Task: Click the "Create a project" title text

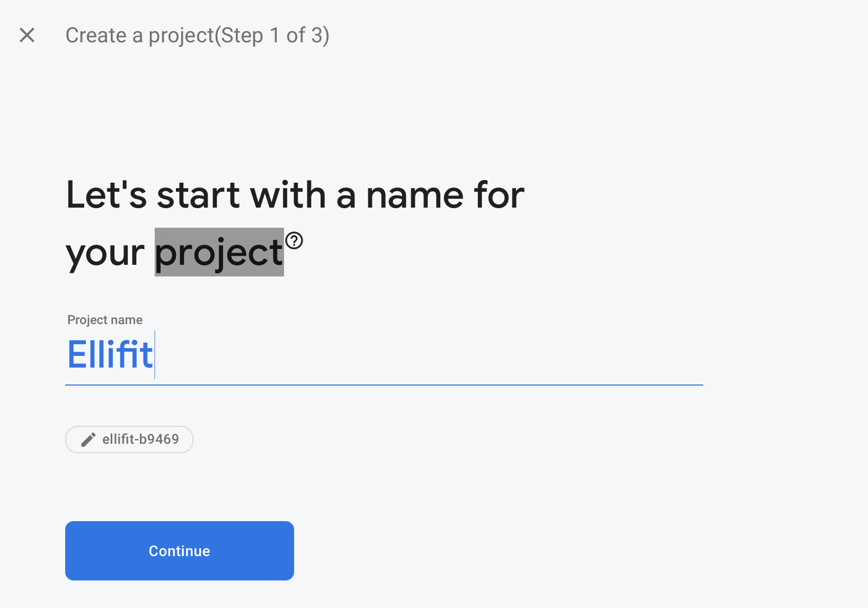Action: point(140,35)
